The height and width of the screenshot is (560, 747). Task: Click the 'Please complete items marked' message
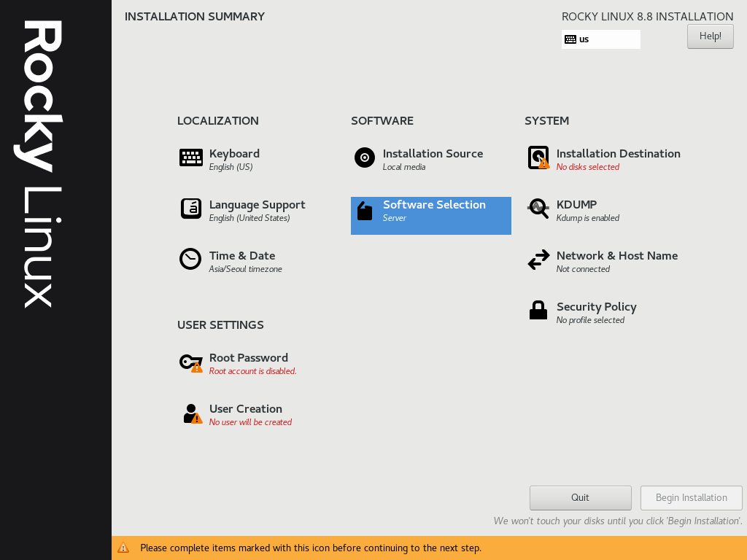point(311,548)
